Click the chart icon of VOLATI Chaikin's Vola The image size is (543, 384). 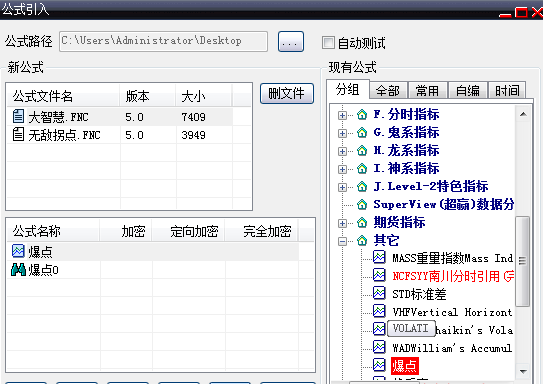[x=379, y=329]
